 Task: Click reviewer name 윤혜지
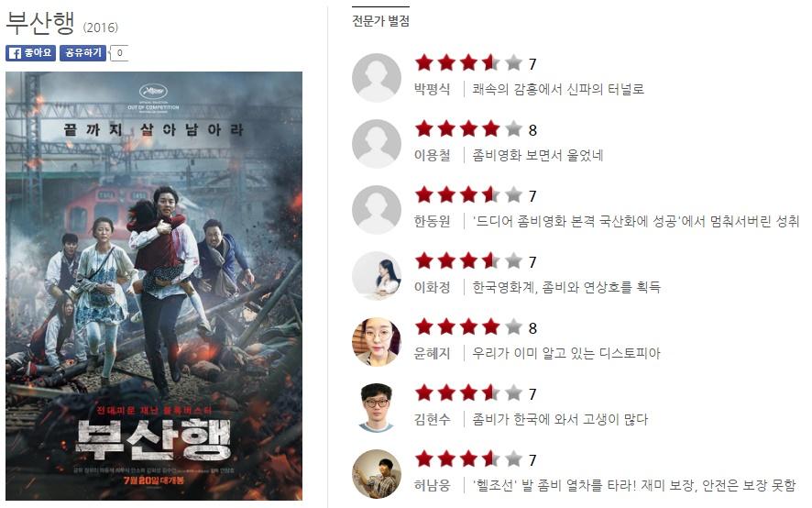click(x=432, y=354)
